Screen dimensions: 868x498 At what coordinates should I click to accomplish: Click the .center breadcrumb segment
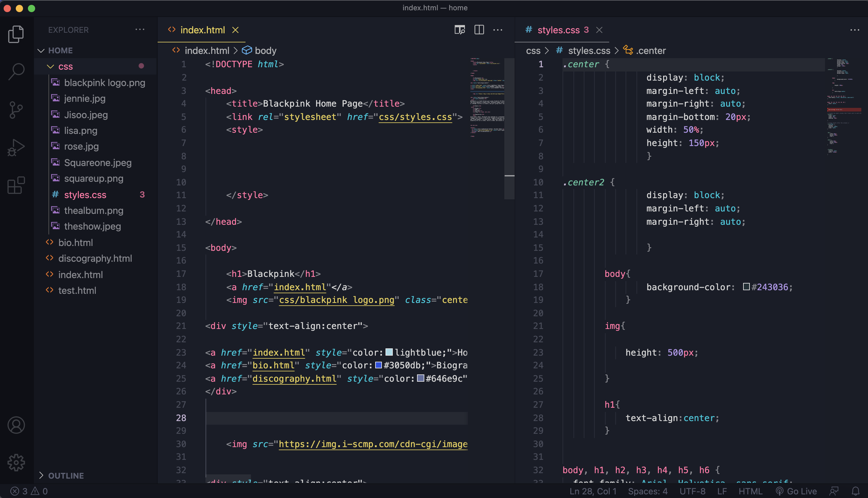pos(650,51)
